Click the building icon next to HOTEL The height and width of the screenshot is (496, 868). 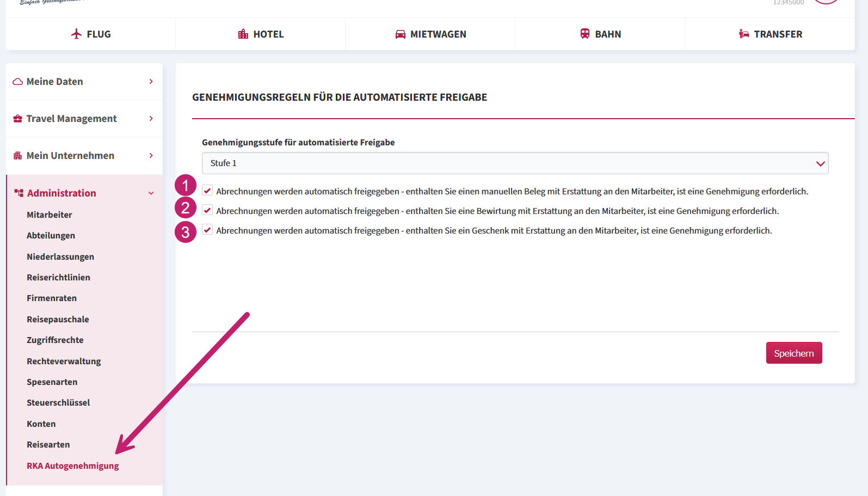(243, 34)
